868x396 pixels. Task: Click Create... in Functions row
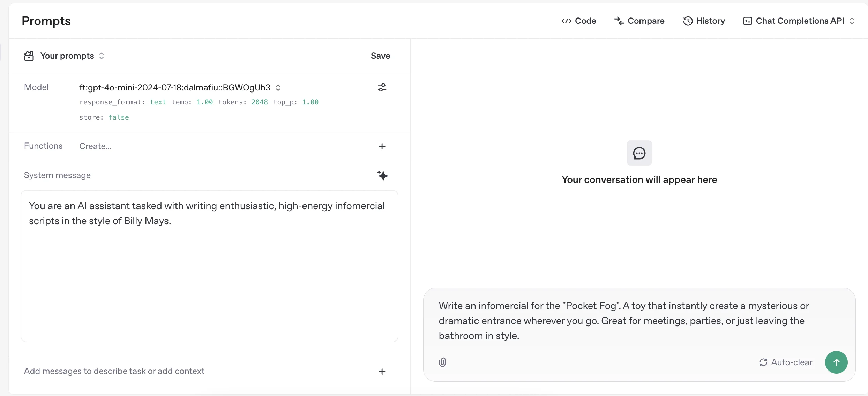tap(95, 146)
